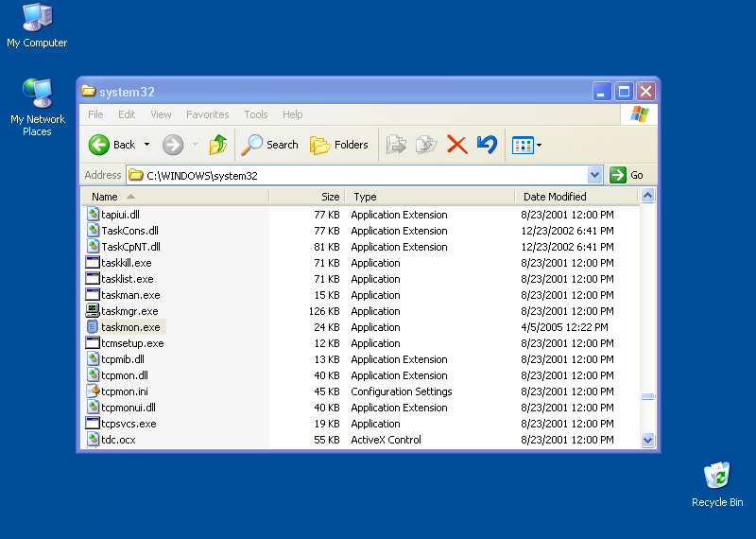Click the blue Undo arrow icon

[x=487, y=145]
